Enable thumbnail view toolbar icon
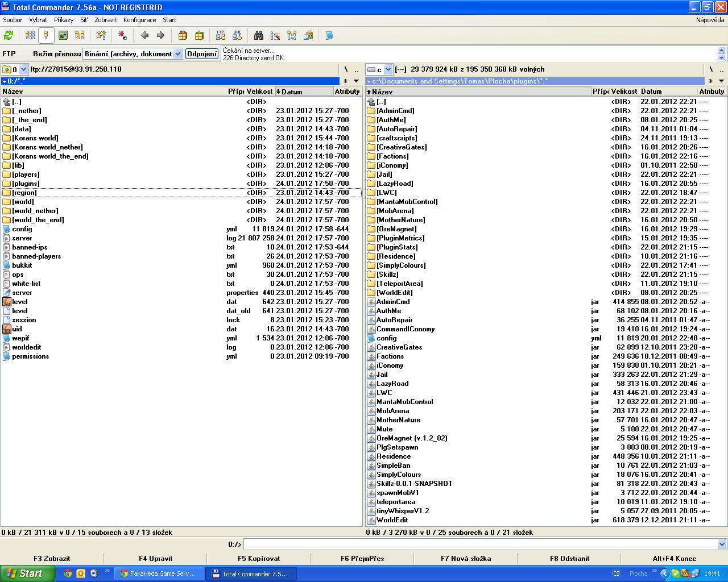Image resolution: width=728 pixels, height=582 pixels. pos(63,35)
